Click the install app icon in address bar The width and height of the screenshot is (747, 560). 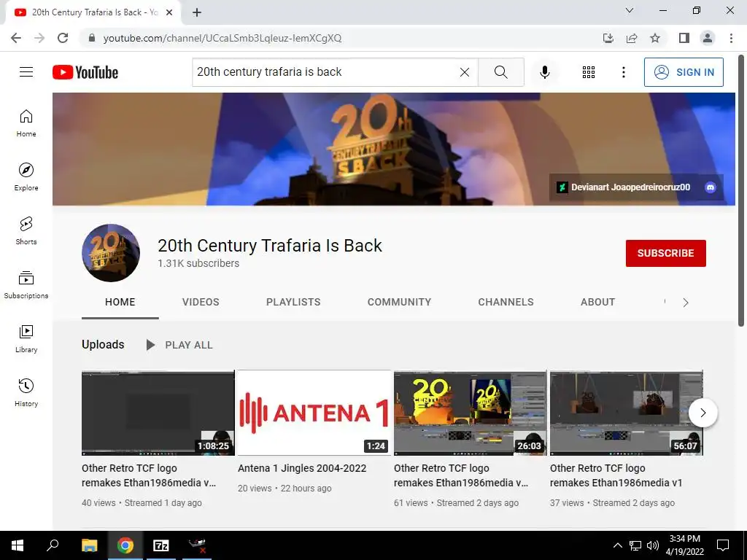click(x=608, y=38)
